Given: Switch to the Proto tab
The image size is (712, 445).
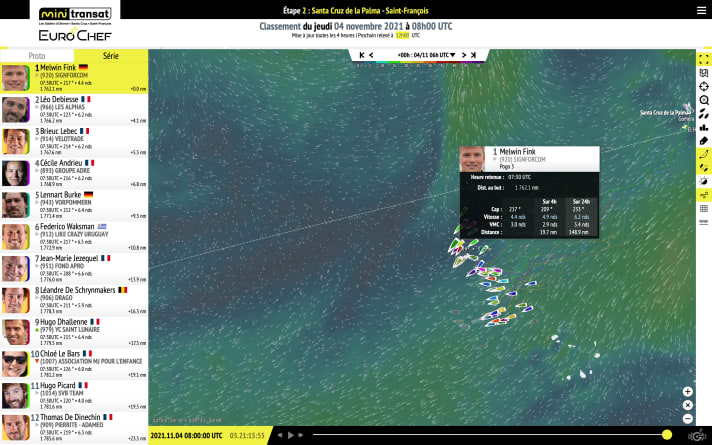Looking at the screenshot, I should (37, 57).
